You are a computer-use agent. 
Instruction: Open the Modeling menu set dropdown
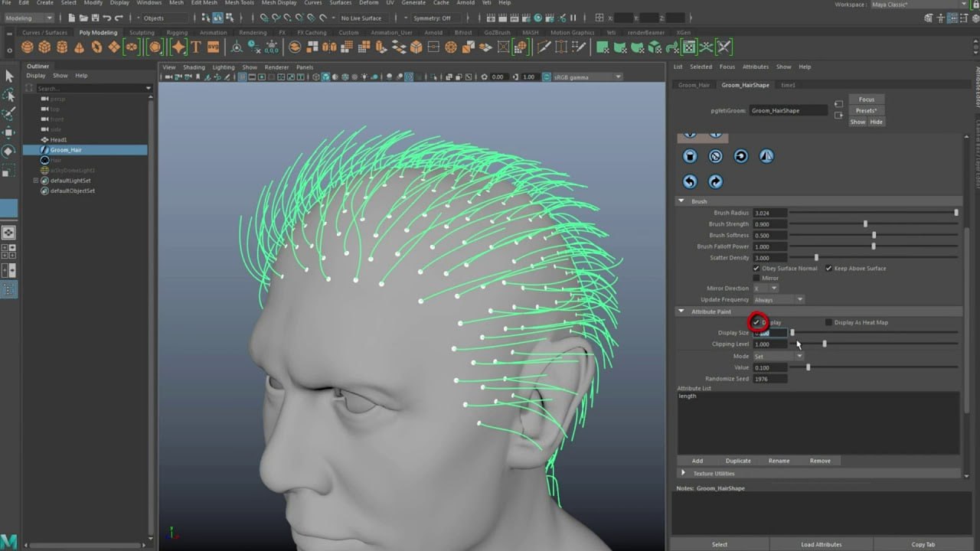point(29,18)
